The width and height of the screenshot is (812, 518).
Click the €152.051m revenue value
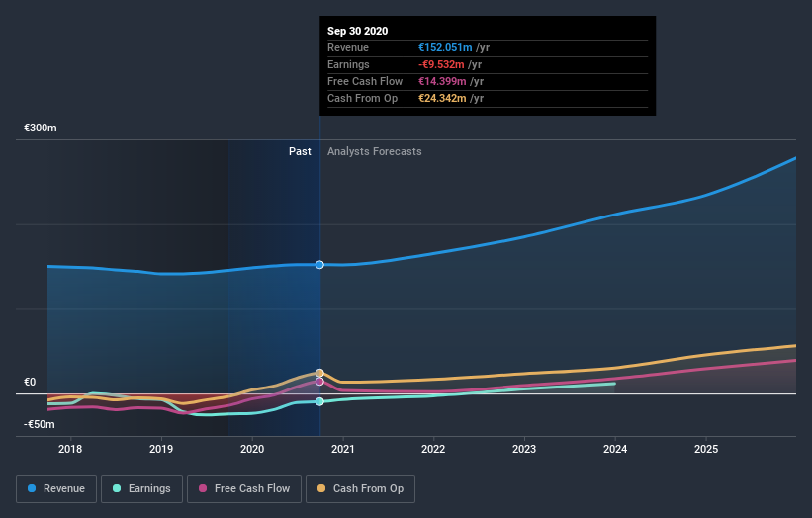click(445, 47)
